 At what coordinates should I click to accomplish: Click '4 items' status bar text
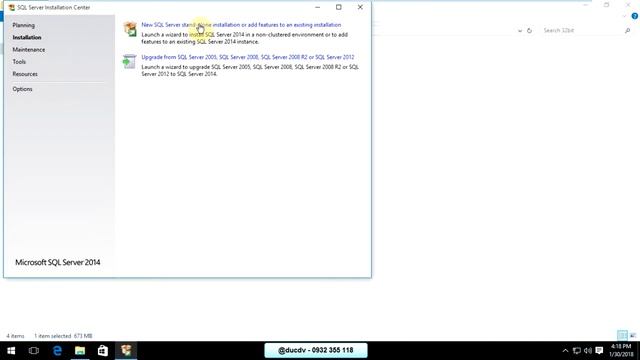click(x=15, y=336)
